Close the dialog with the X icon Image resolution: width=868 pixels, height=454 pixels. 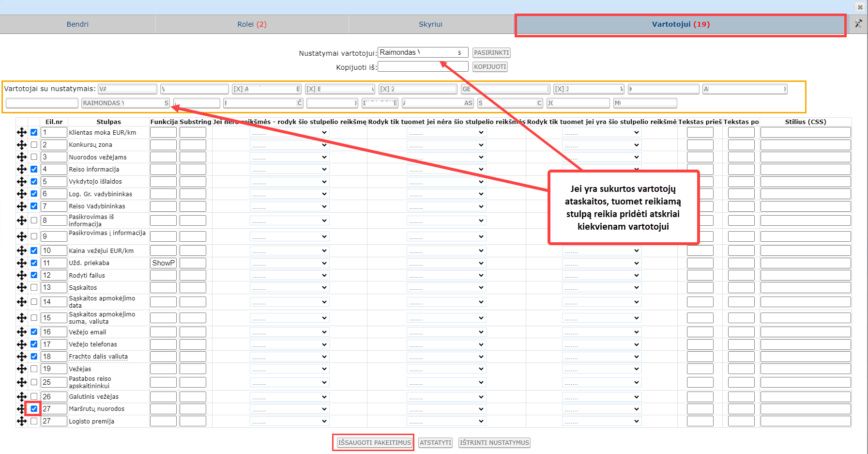pos(860,7)
